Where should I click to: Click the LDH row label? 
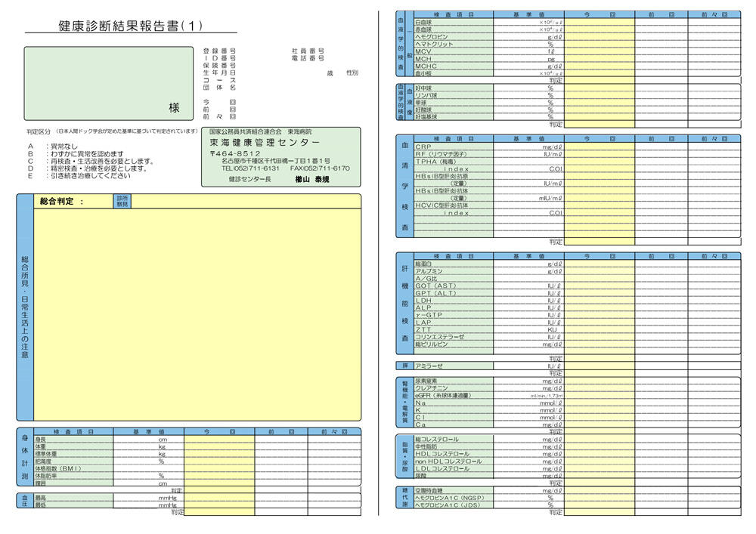pos(423,301)
